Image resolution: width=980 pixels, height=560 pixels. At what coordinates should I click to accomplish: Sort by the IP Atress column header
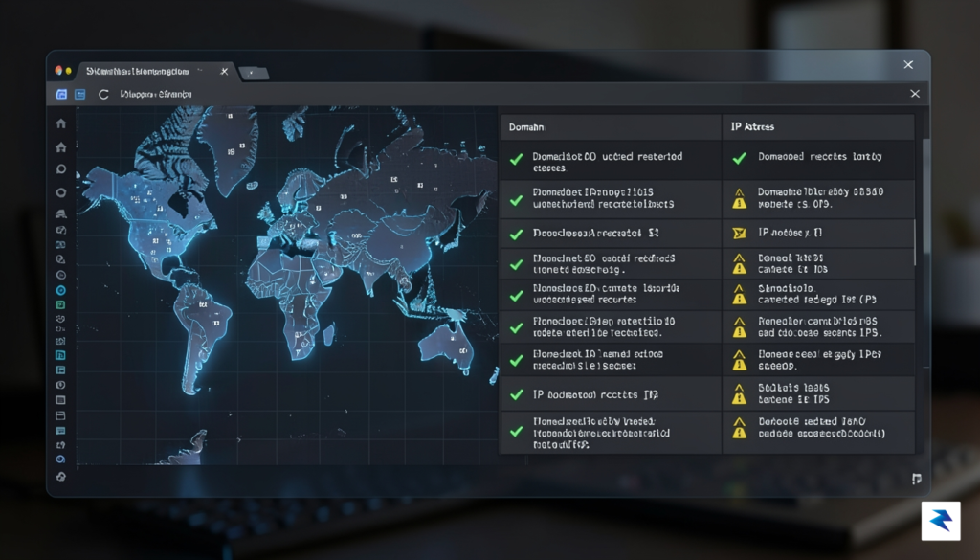click(818, 127)
